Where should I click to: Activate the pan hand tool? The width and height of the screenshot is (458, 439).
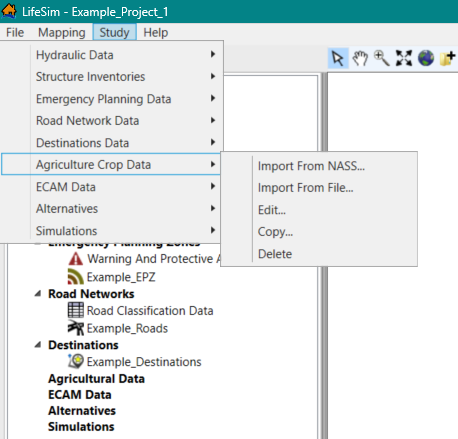coord(360,58)
